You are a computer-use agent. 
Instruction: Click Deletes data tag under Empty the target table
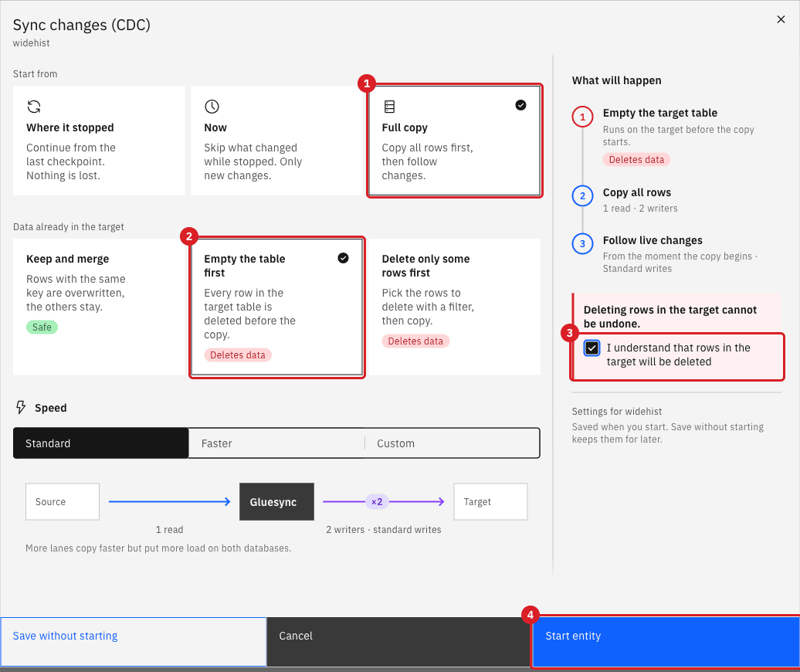coord(636,160)
